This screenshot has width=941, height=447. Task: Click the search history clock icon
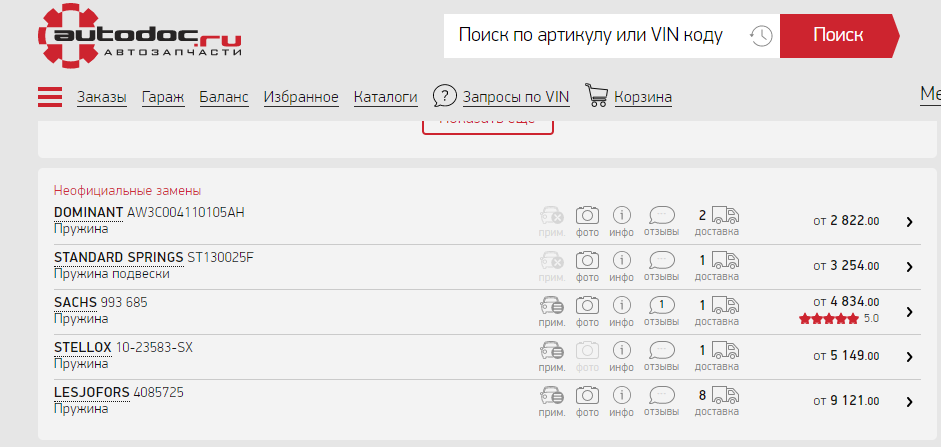(x=761, y=36)
